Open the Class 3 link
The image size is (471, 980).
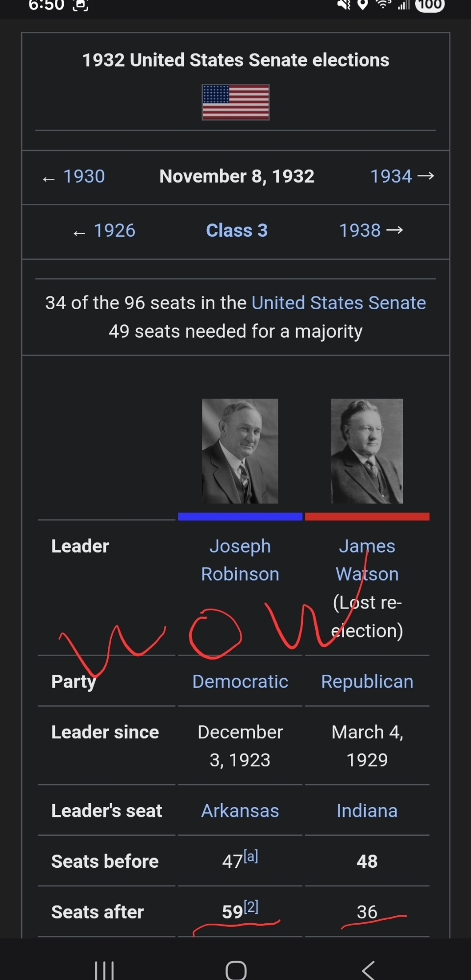coord(237,230)
